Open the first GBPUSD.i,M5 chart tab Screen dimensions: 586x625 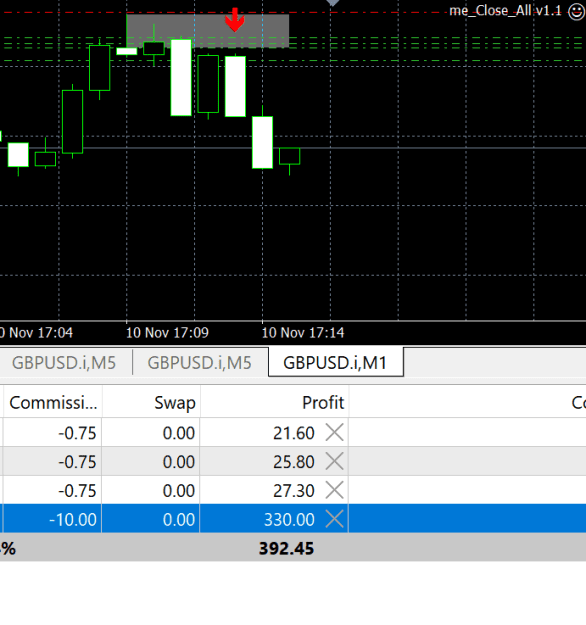coord(64,363)
